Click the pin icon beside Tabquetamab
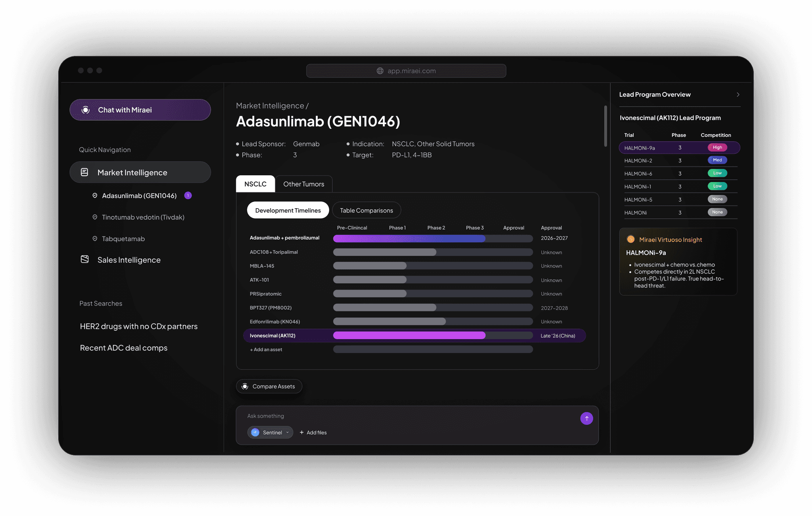The height and width of the screenshot is (516, 812). pos(95,239)
